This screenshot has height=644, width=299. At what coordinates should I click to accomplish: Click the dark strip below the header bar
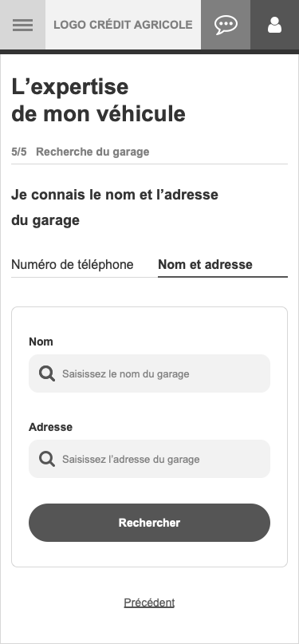(x=149, y=52)
